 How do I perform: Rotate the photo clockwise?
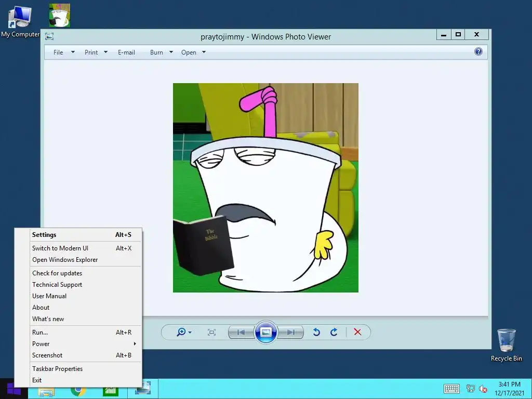[x=334, y=332]
